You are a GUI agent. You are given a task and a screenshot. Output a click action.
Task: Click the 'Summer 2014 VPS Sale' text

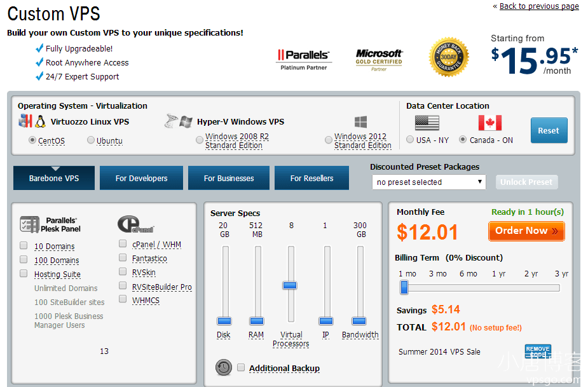click(439, 352)
